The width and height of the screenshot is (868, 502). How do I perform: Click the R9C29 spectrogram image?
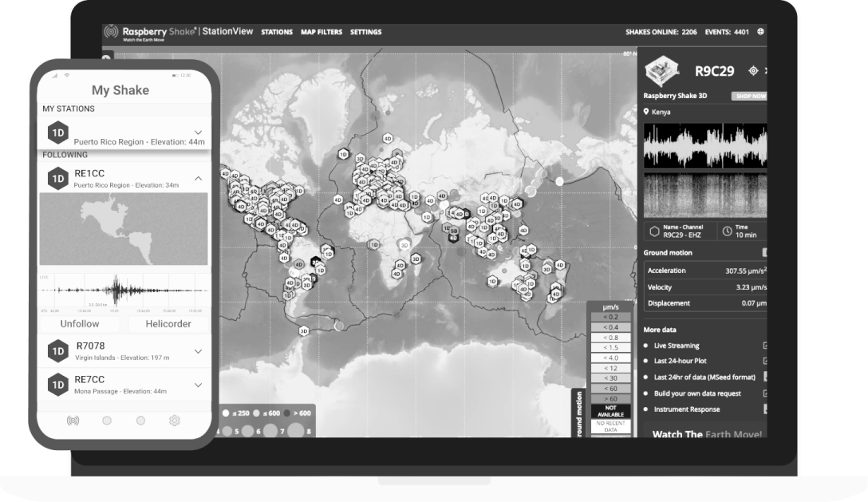tap(705, 196)
